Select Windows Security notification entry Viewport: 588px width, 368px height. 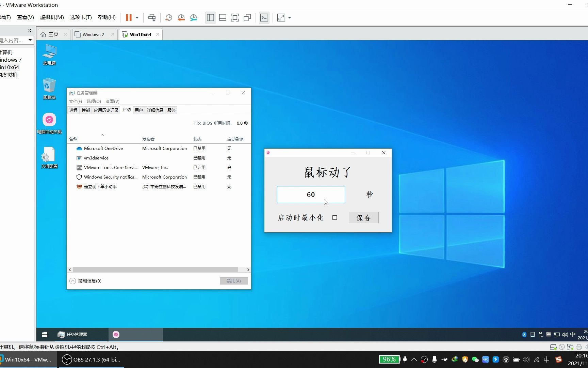[x=159, y=177]
